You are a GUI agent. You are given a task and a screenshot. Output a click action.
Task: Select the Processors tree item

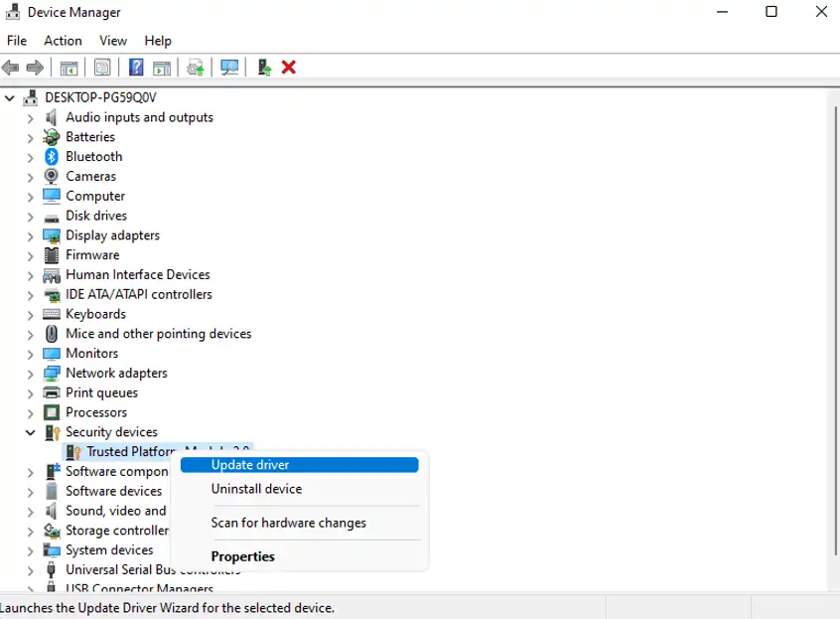96,412
